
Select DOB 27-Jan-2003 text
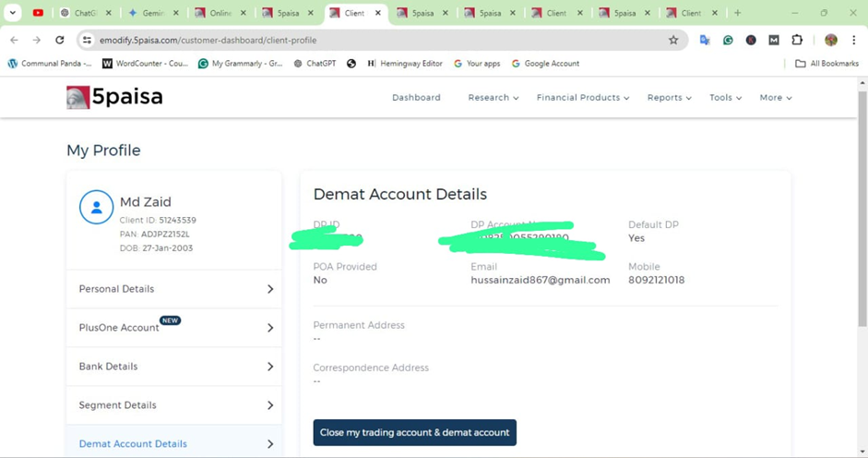(x=156, y=247)
